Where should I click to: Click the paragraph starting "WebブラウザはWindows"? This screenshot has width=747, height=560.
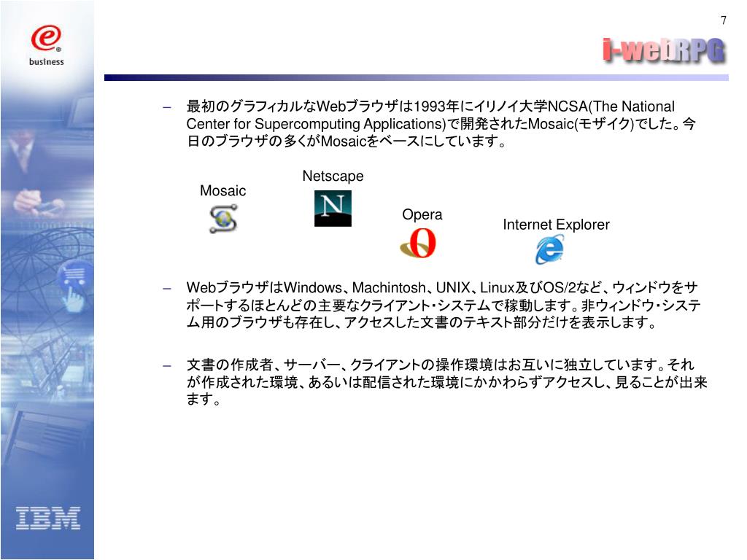443,306
